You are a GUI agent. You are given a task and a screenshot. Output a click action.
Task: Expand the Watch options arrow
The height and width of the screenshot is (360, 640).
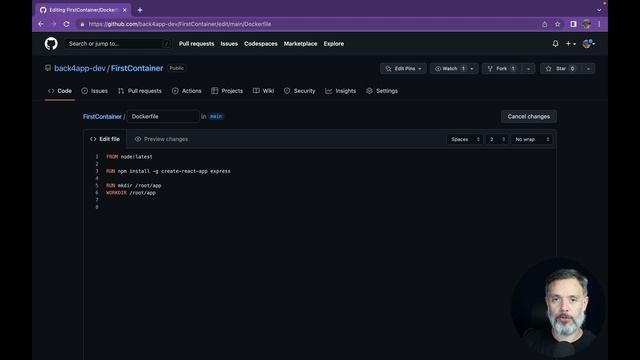(x=472, y=69)
